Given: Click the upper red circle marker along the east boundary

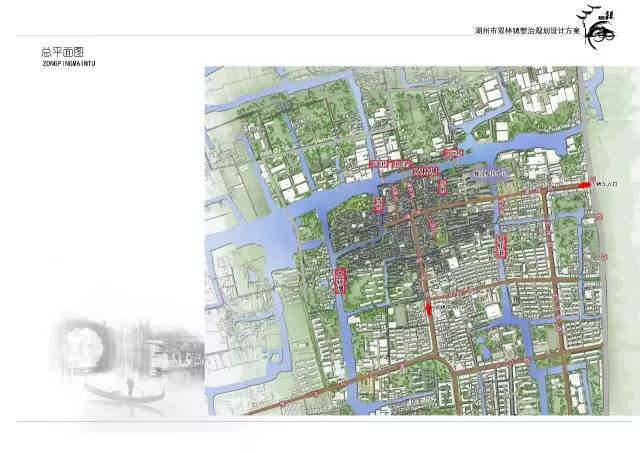Looking at the screenshot, I should (598, 216).
